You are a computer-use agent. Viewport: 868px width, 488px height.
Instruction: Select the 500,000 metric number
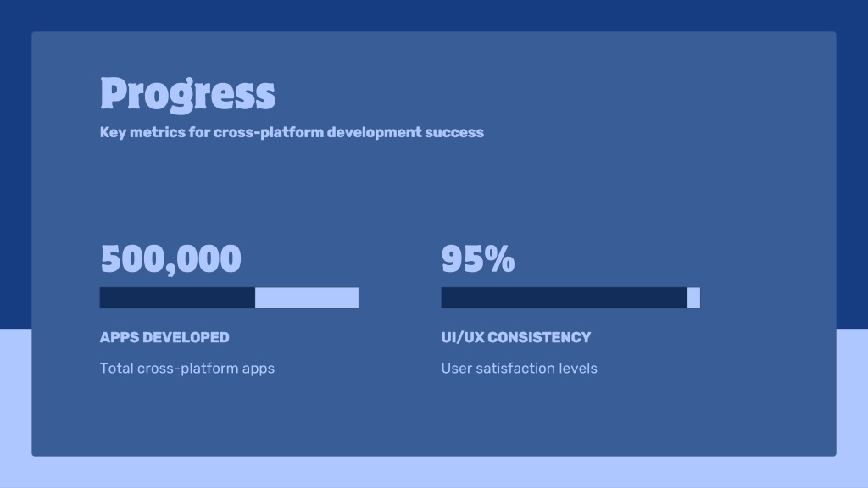click(170, 259)
